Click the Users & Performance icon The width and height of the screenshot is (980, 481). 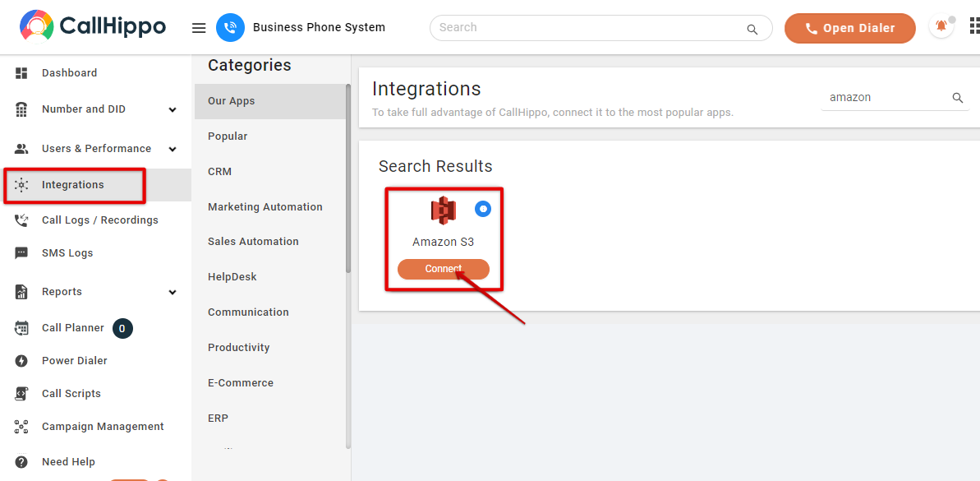click(x=21, y=149)
